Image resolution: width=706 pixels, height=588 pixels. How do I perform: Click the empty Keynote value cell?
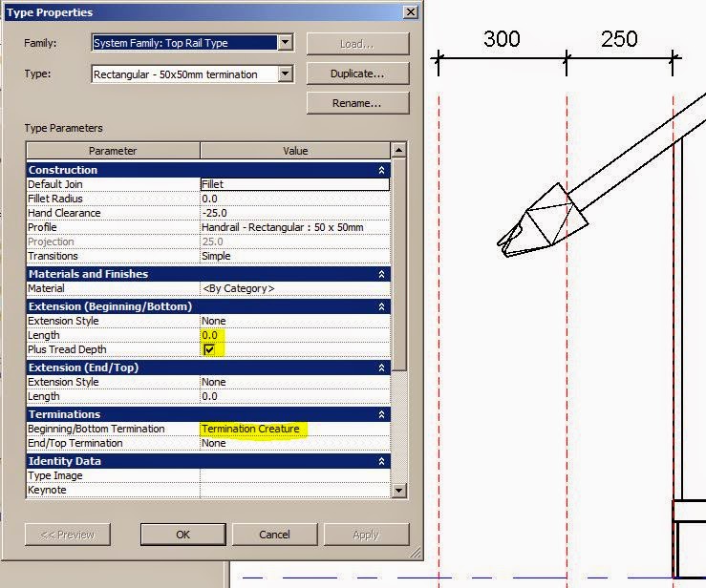(295, 490)
